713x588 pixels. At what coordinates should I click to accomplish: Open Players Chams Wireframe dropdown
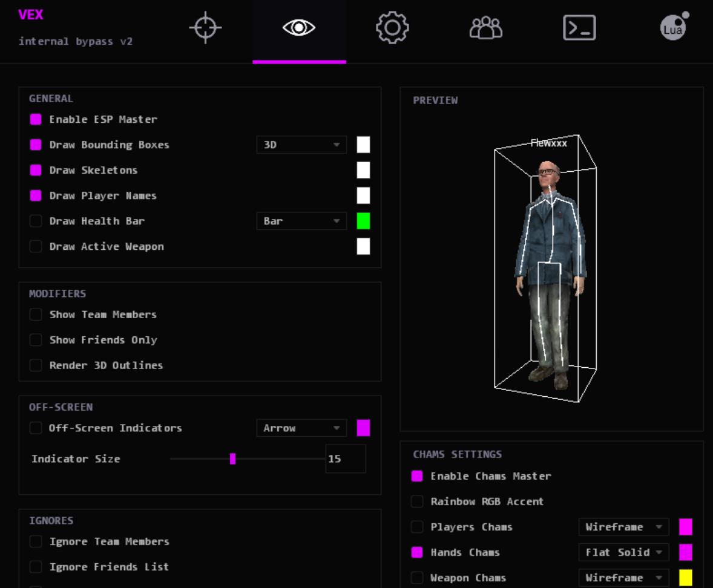(x=624, y=527)
